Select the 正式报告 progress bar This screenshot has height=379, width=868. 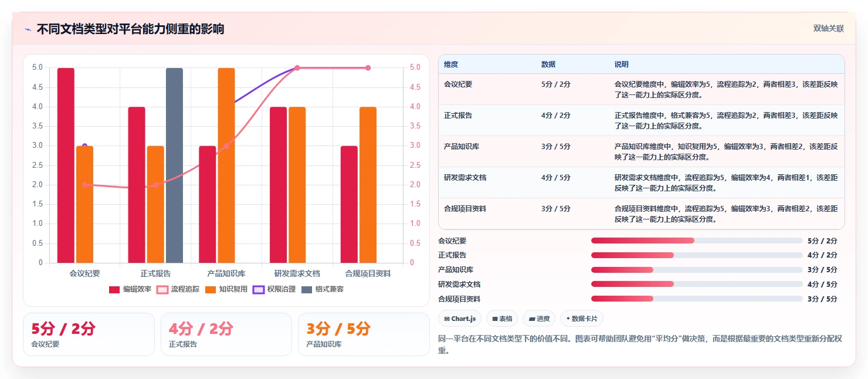click(x=697, y=255)
